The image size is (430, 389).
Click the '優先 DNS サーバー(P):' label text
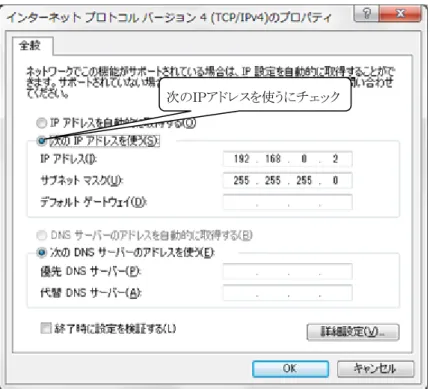click(x=91, y=271)
